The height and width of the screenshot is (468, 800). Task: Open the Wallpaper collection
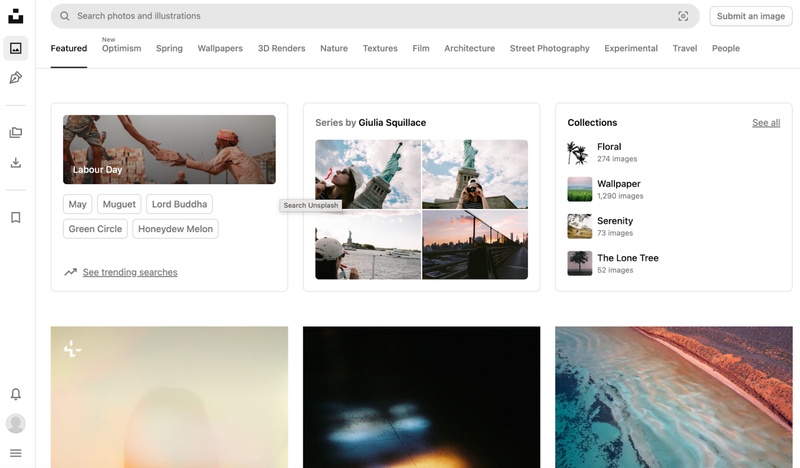[x=618, y=184]
